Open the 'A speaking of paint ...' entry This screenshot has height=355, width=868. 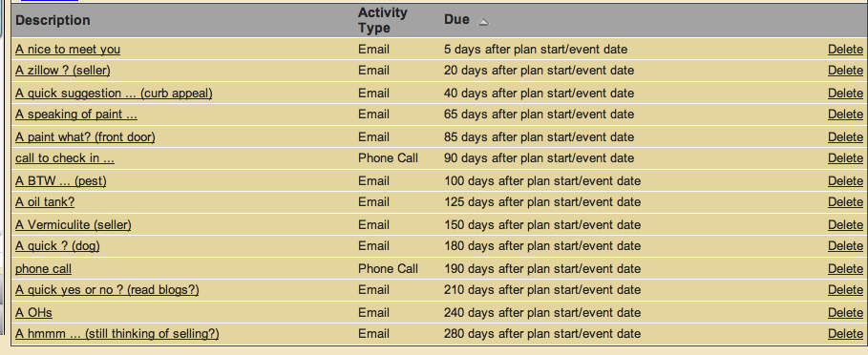tap(76, 114)
